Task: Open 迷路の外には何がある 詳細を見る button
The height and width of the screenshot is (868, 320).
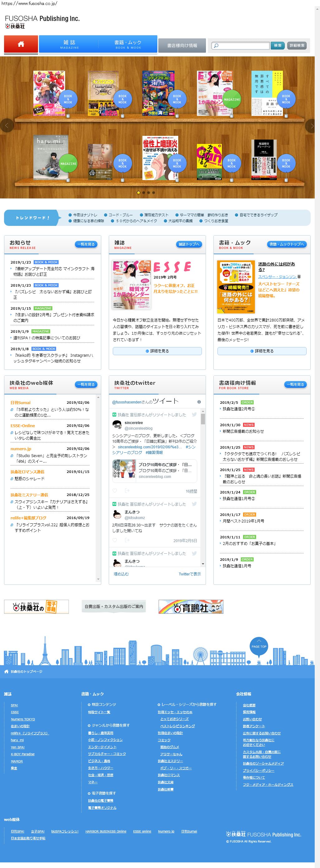Action: coord(262,351)
